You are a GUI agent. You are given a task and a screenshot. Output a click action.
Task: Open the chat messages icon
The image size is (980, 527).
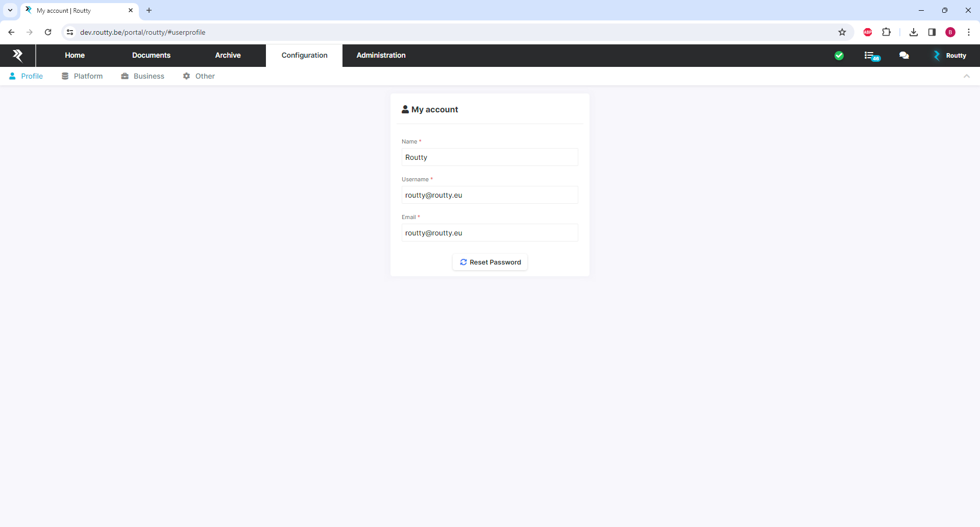pyautogui.click(x=904, y=56)
